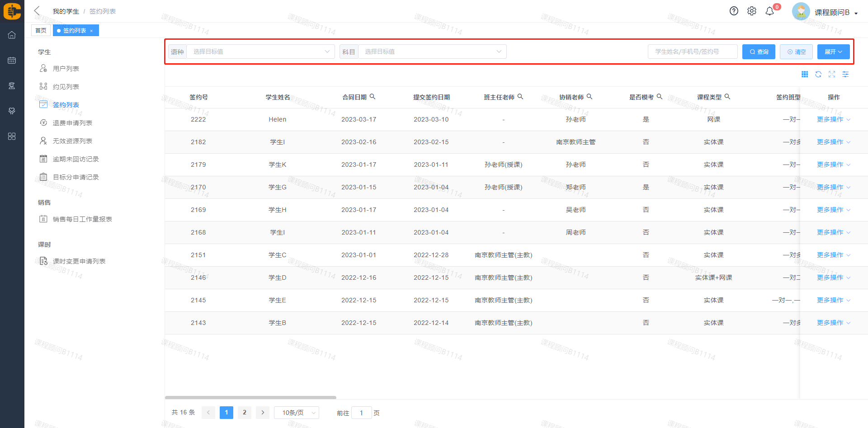Click search icon beside 合同日期 column
Viewport: 868px width, 428px height.
tap(373, 97)
